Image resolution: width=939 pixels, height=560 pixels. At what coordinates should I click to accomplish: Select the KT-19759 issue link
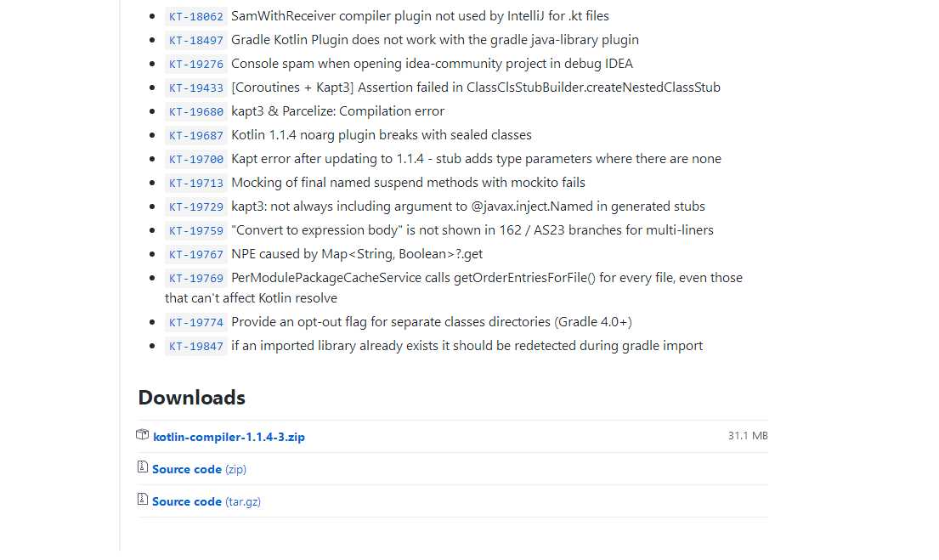tap(195, 230)
